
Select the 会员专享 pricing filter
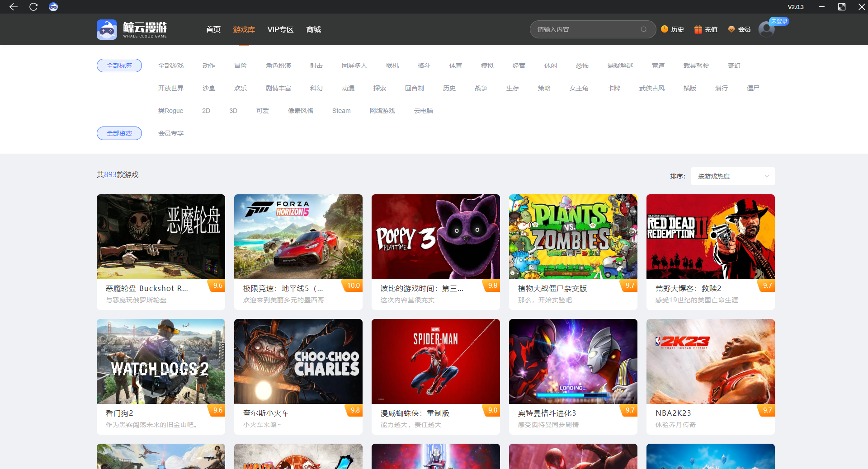171,133
